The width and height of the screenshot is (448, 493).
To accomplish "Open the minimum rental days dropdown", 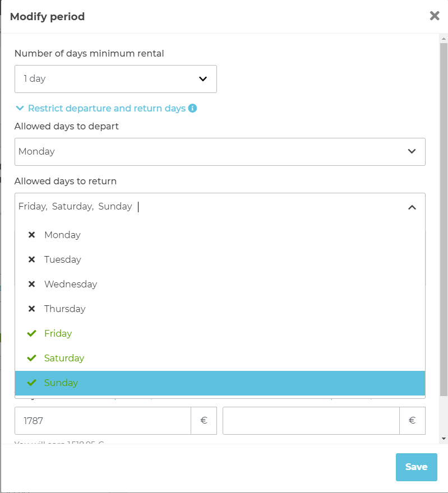I will (x=116, y=79).
